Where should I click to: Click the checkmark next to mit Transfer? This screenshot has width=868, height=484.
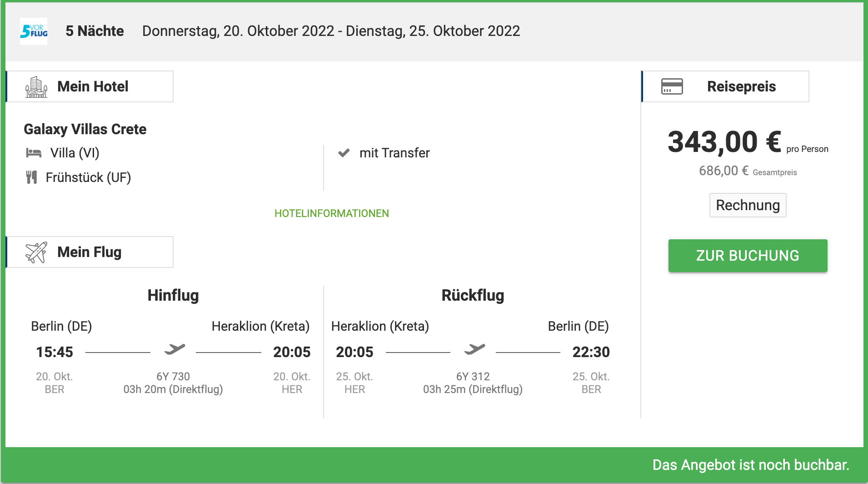click(344, 153)
